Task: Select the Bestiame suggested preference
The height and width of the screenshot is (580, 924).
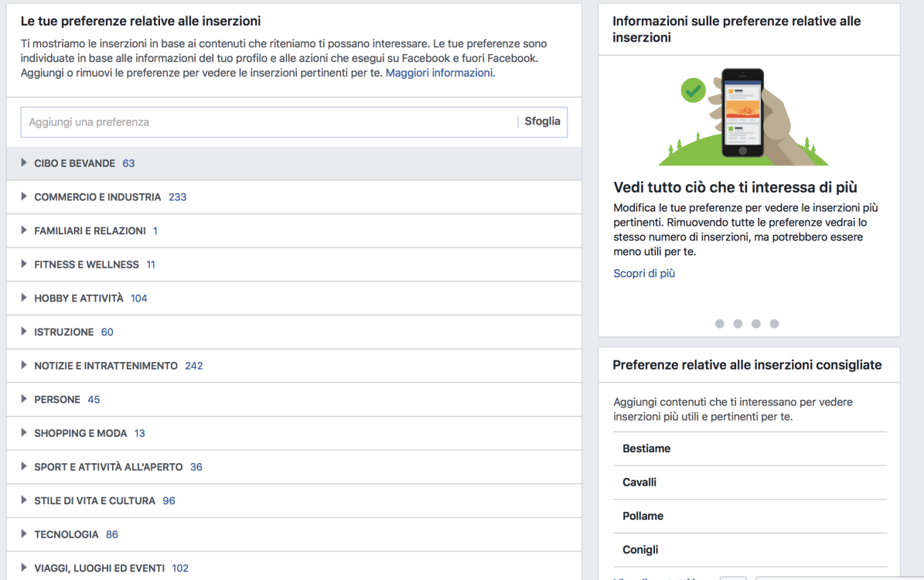Action: [x=648, y=448]
